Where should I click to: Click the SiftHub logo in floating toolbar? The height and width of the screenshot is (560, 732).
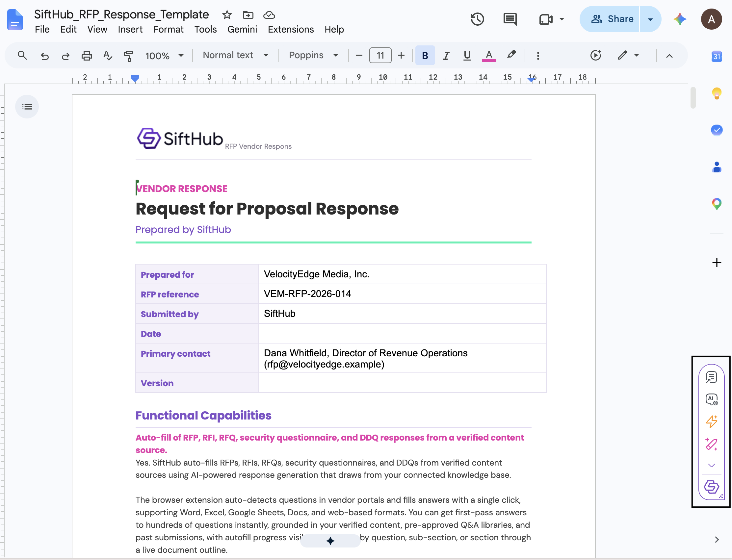(x=711, y=487)
